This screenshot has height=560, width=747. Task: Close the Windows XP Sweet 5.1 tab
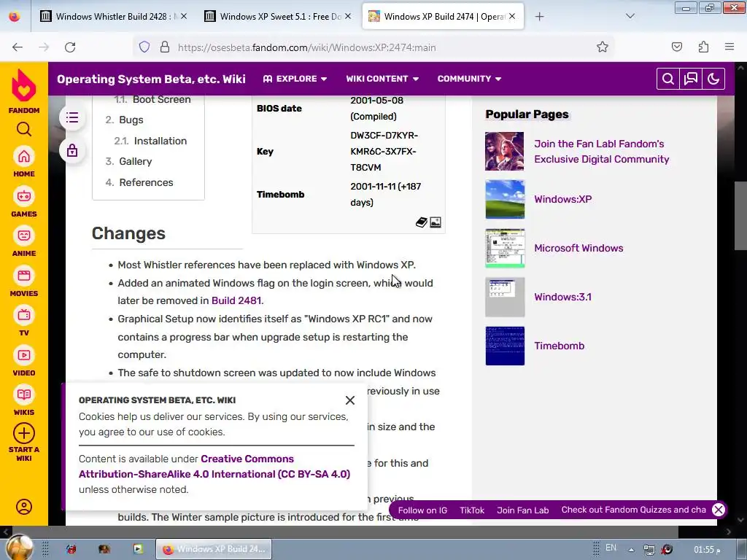coord(348,16)
